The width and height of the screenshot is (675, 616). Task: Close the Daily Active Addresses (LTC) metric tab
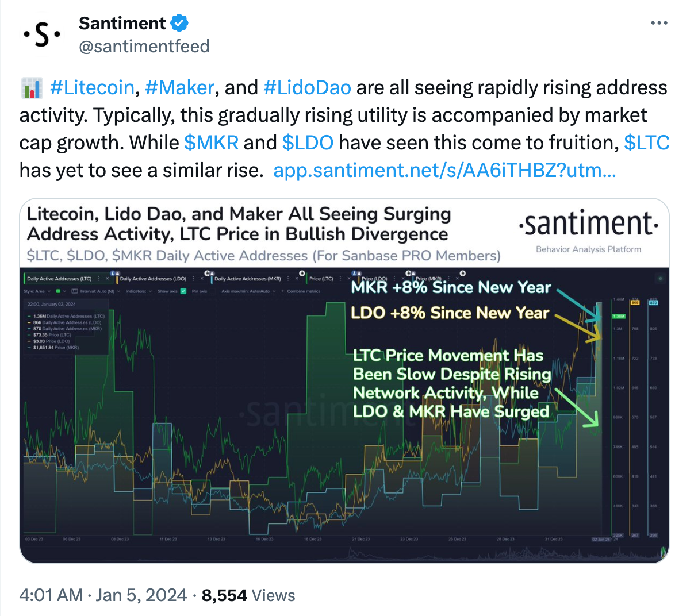coord(107,278)
